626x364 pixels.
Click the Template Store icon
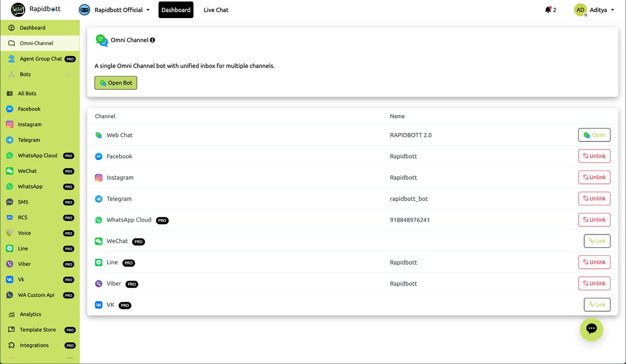[x=12, y=330]
